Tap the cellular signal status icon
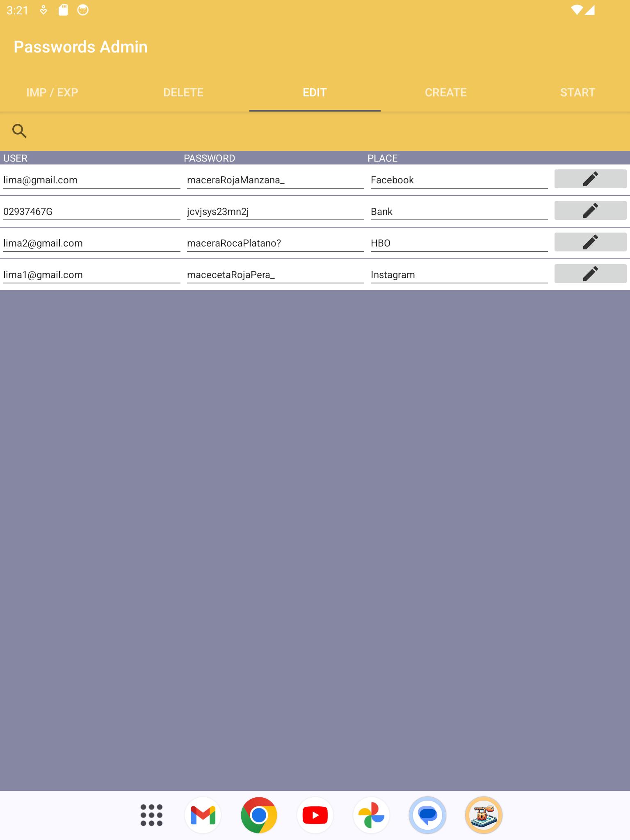 [590, 10]
